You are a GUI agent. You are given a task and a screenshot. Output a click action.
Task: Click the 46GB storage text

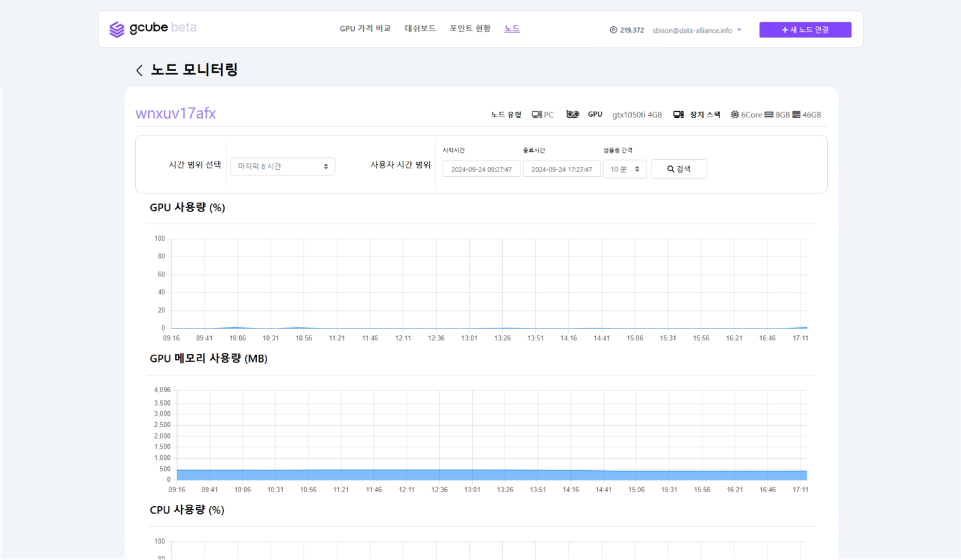tap(811, 115)
